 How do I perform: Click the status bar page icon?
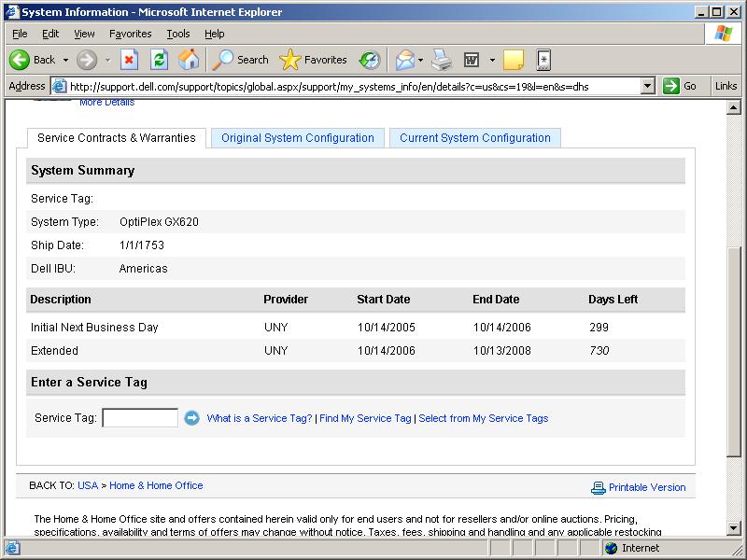click(12, 548)
